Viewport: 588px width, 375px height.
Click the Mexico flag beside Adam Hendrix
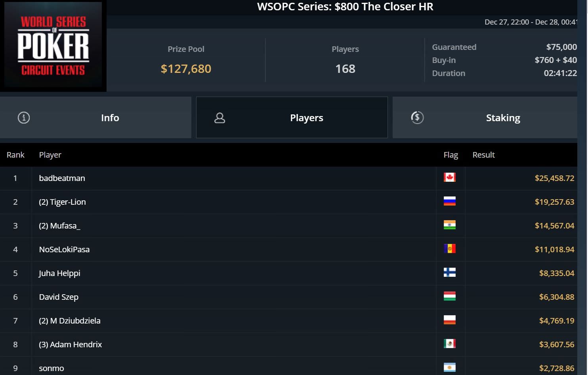(x=450, y=344)
